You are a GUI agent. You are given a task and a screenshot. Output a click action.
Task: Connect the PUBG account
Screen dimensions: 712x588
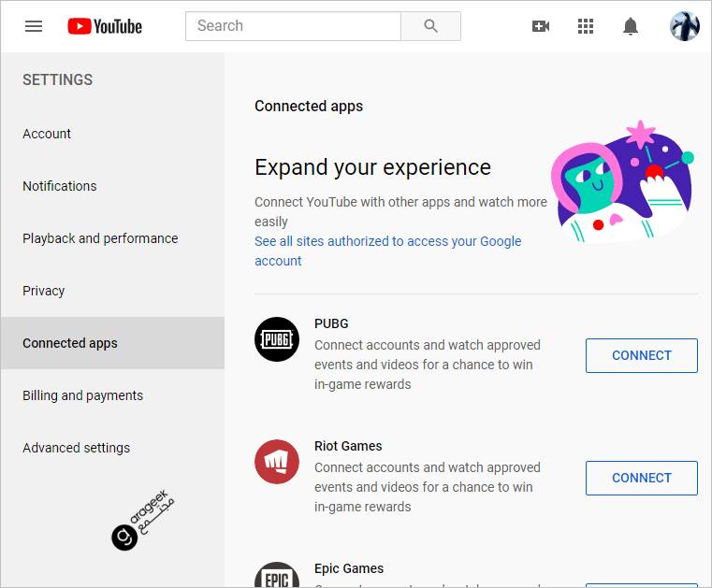click(642, 356)
